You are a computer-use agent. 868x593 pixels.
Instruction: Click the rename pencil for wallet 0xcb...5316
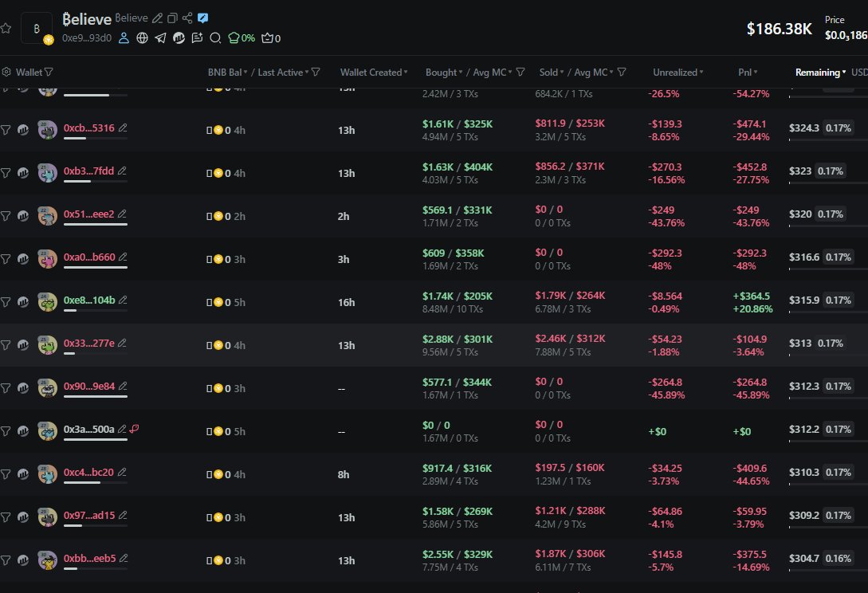pos(123,128)
